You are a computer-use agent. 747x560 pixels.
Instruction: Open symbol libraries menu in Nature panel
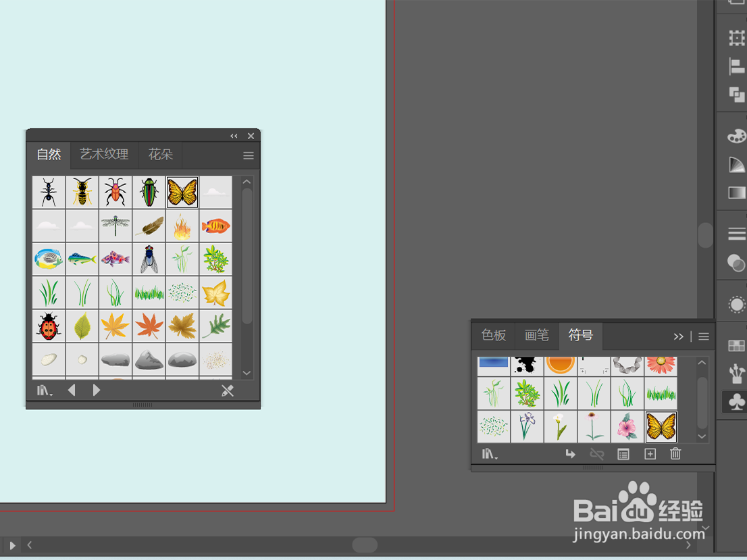(45, 391)
